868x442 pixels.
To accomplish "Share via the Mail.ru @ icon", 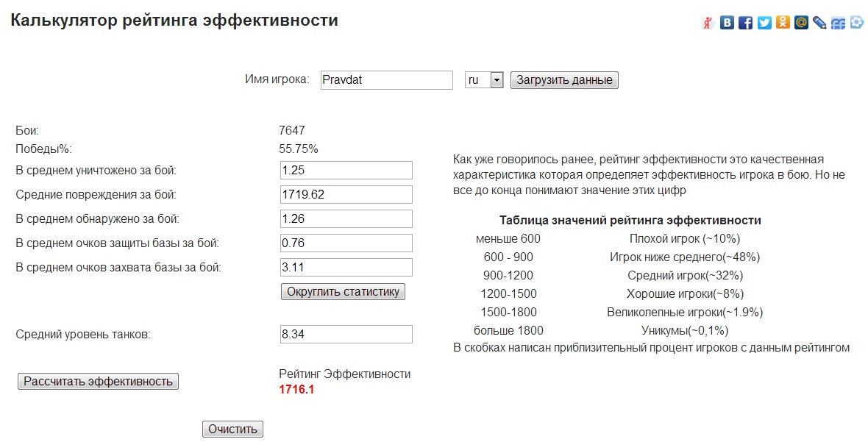I will coord(801,23).
